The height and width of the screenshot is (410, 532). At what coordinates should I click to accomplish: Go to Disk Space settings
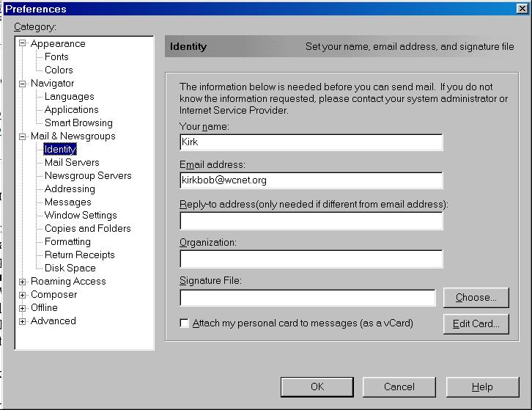click(x=70, y=268)
